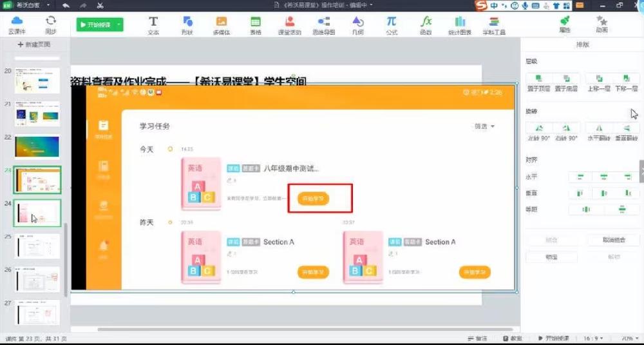Click 备注 notes in status bar
644x345 pixels.
click(x=477, y=339)
